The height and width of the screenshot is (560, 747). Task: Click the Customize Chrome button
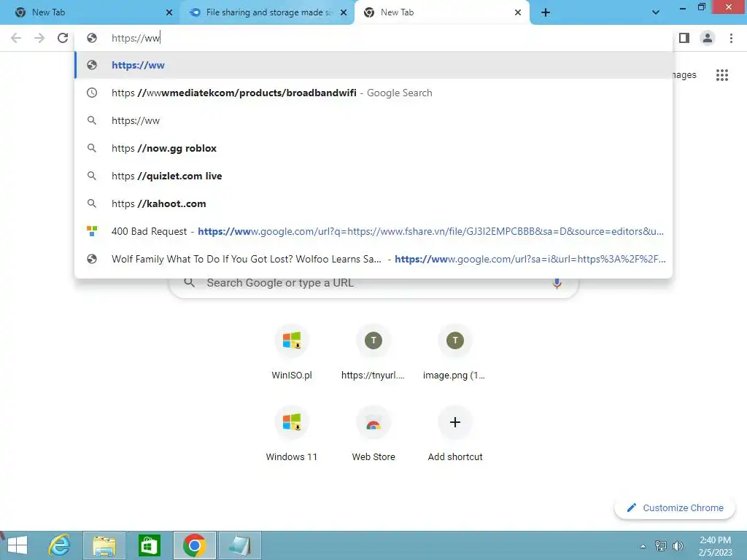(x=675, y=508)
